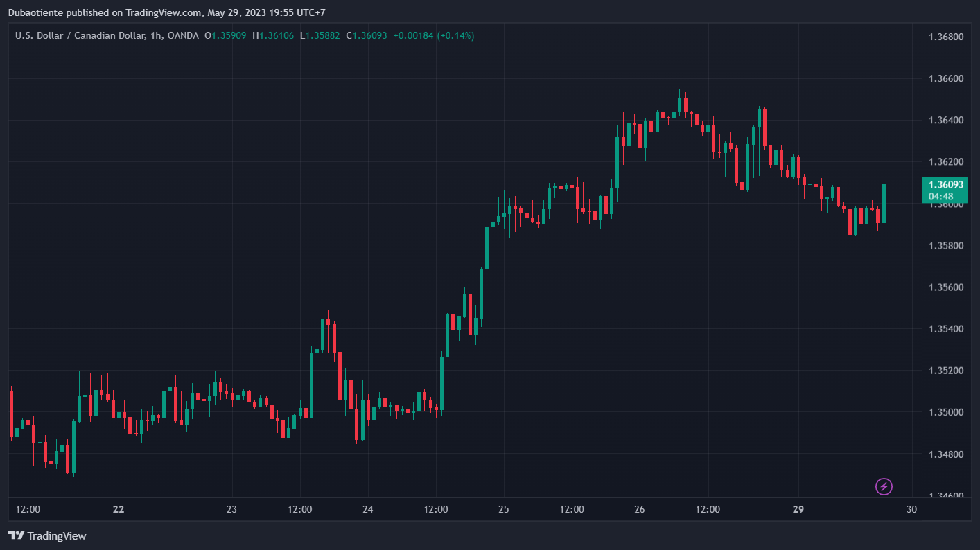This screenshot has height=550, width=980.
Task: Select date 23 on the time axis
Action: (231, 509)
